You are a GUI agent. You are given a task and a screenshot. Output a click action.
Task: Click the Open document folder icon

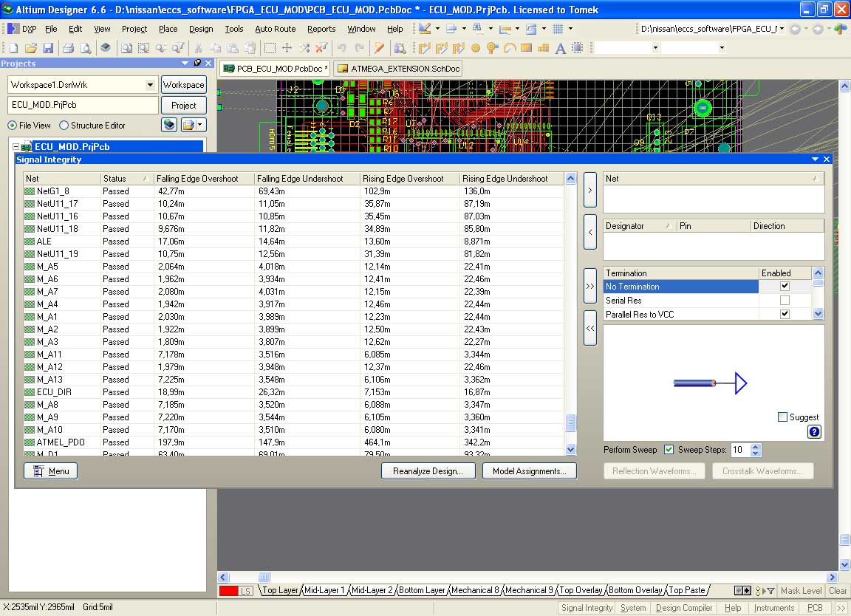click(x=30, y=48)
